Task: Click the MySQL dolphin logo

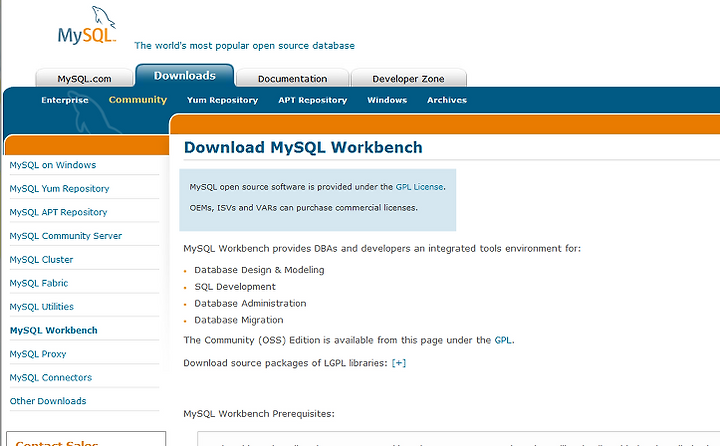Action: click(87, 25)
